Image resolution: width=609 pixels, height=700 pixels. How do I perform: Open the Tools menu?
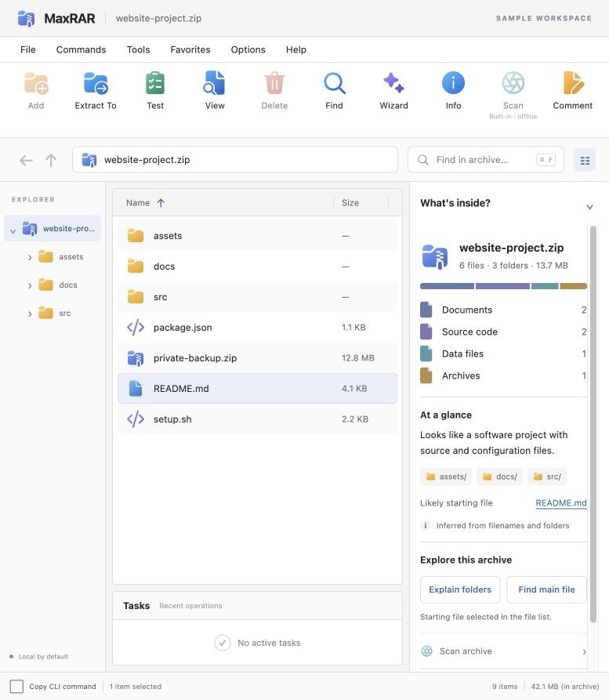(139, 49)
